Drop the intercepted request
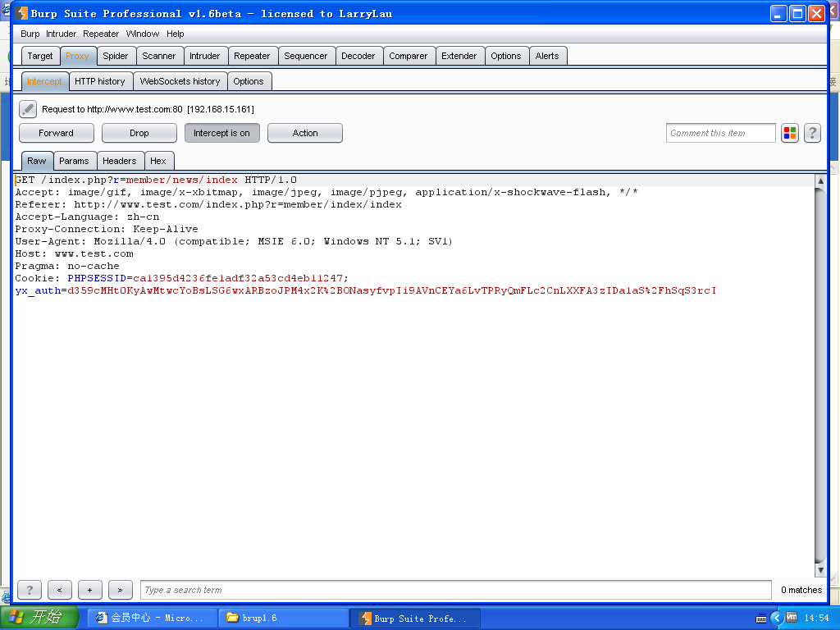840x630 pixels. tap(139, 133)
